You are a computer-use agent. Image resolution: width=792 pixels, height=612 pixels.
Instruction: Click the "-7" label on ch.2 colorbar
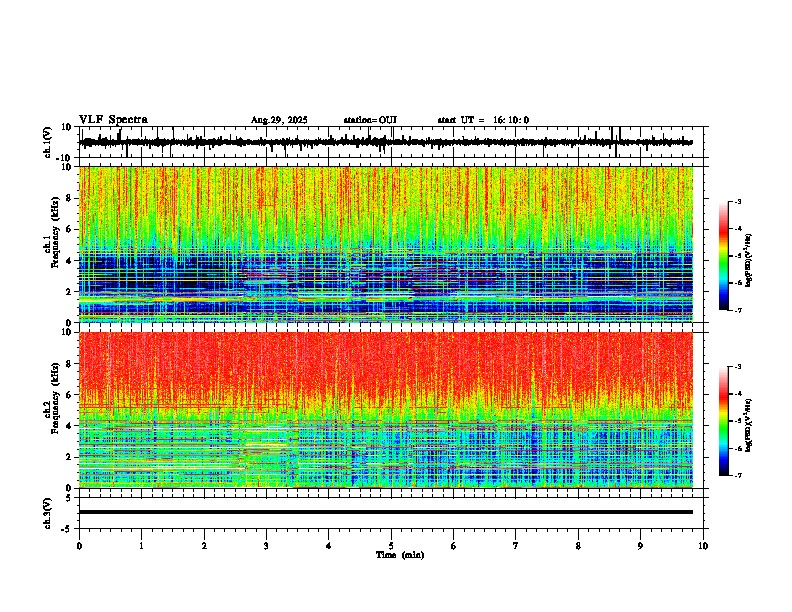tap(737, 475)
